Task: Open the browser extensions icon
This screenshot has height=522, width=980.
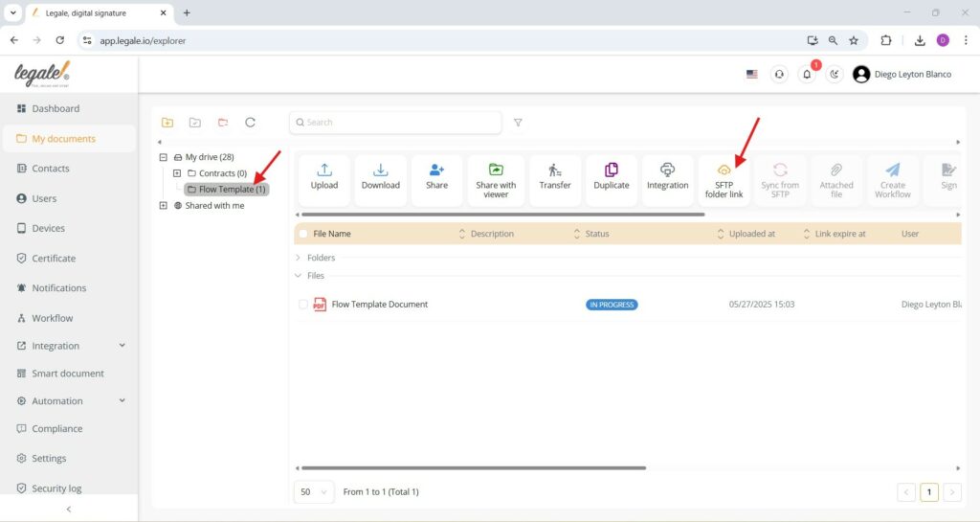Action: click(x=885, y=40)
